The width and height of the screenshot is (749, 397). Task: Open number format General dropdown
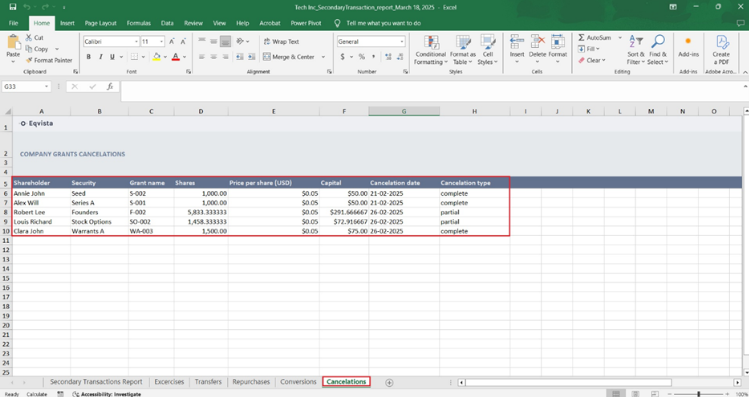coord(402,42)
